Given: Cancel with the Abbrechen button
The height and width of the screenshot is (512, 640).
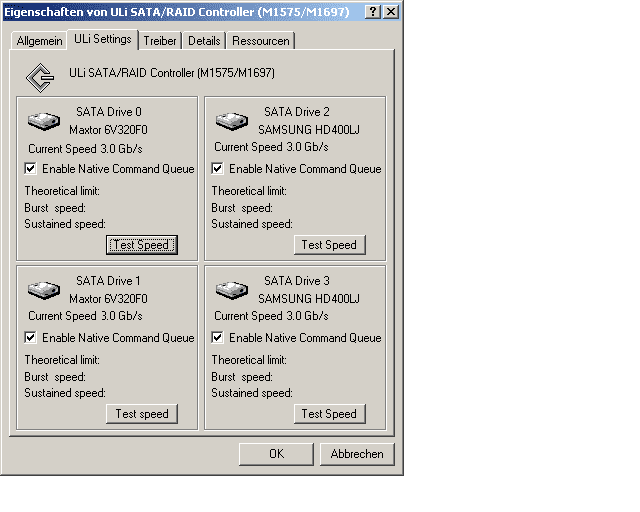Looking at the screenshot, I should [x=357, y=454].
